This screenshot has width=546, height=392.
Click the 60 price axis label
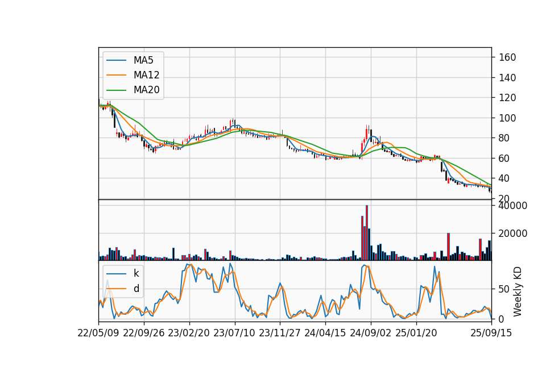tap(504, 159)
